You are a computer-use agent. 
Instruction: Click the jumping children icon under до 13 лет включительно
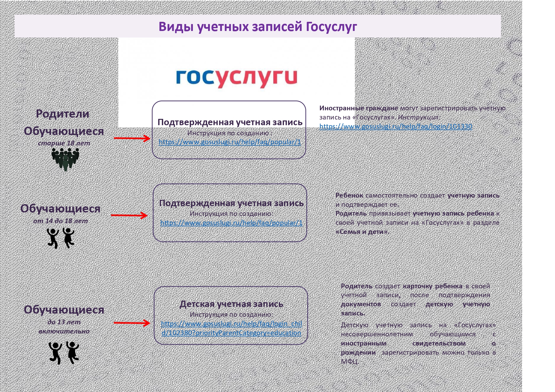(64, 353)
